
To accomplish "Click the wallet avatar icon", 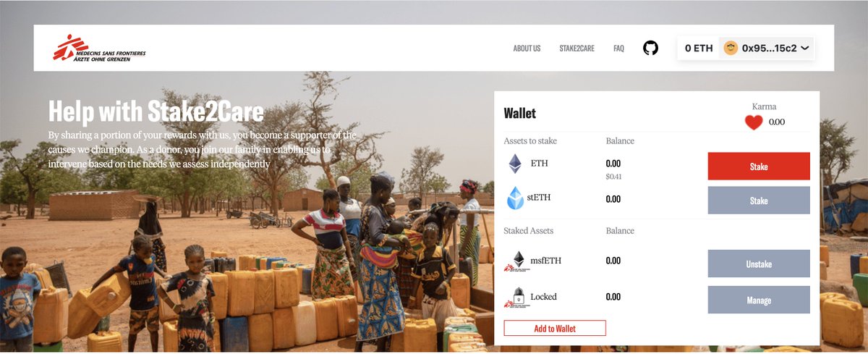I will coord(731,49).
